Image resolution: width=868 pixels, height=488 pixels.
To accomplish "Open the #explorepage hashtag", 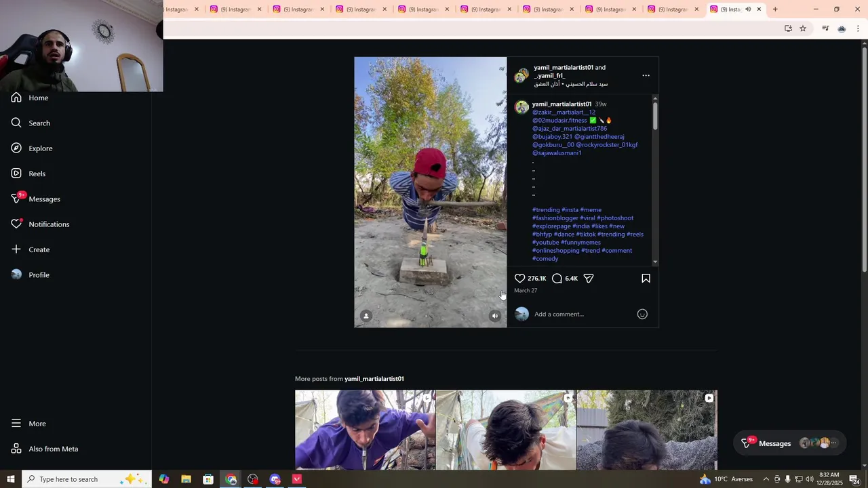I will point(551,226).
